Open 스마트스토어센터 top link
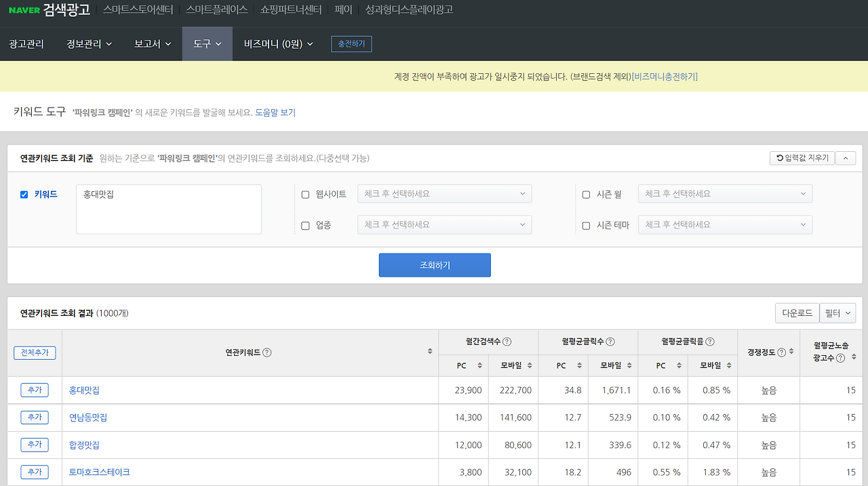Viewport: 868px width, 486px height. tap(138, 10)
